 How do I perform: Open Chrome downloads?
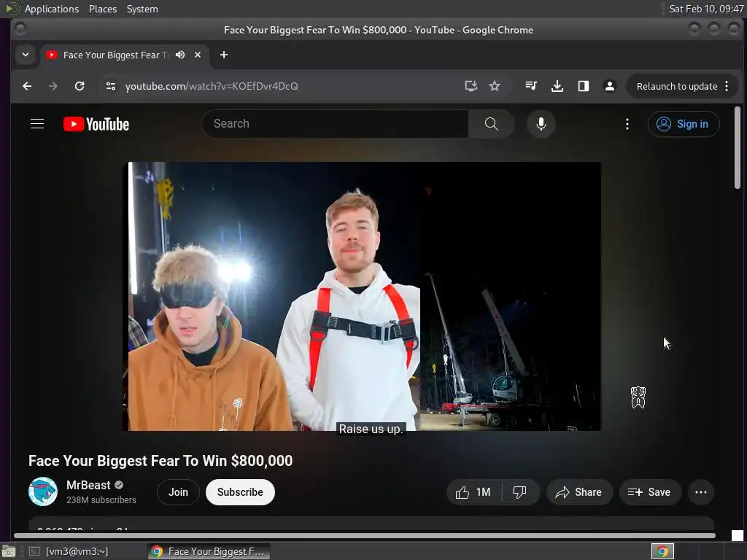point(557,86)
